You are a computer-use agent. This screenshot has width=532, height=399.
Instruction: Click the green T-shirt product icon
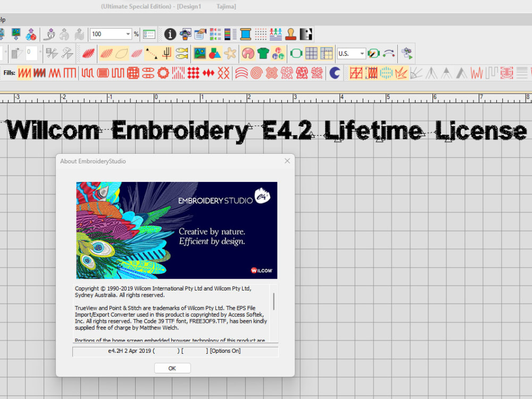click(263, 53)
